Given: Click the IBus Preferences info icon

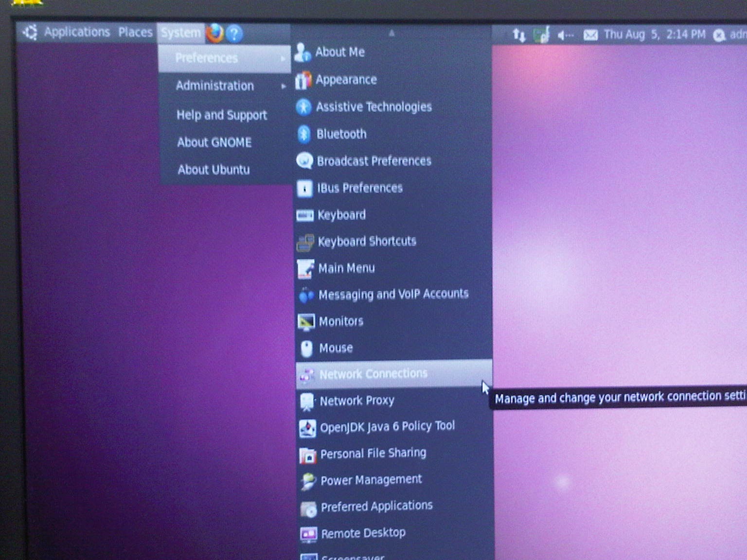Looking at the screenshot, I should click(x=304, y=188).
